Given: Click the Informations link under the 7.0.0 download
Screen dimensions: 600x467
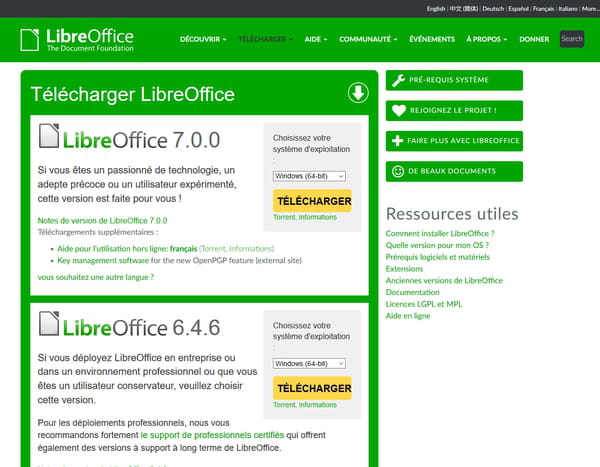Looking at the screenshot, I should [x=318, y=217].
